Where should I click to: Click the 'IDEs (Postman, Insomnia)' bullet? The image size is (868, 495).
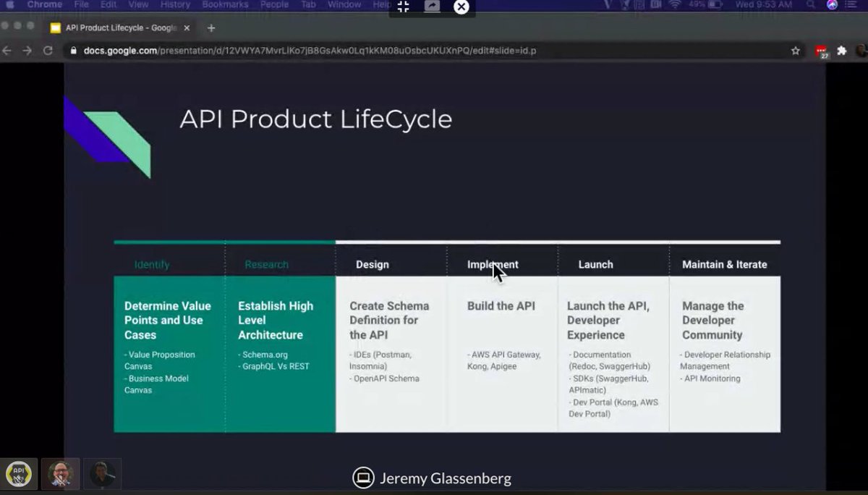pyautogui.click(x=380, y=360)
